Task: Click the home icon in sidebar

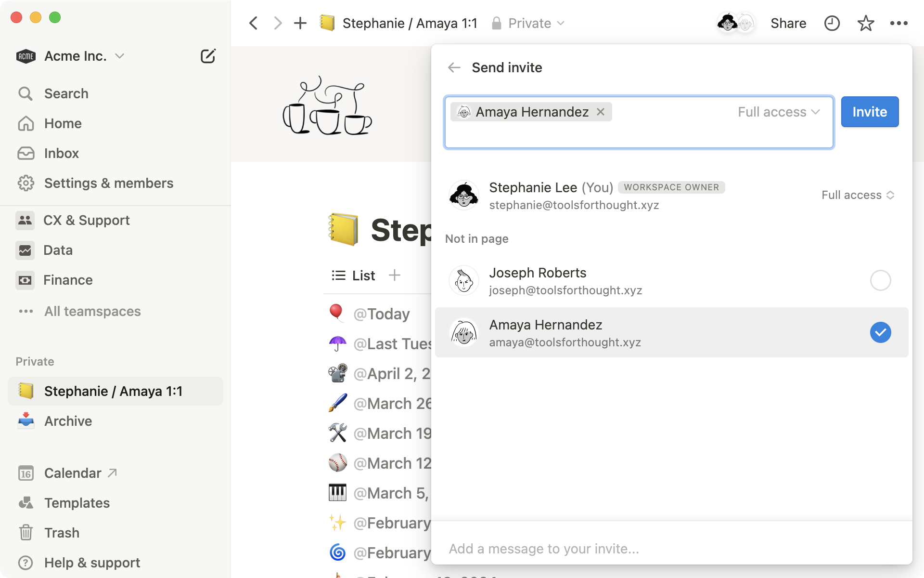Action: pos(26,123)
